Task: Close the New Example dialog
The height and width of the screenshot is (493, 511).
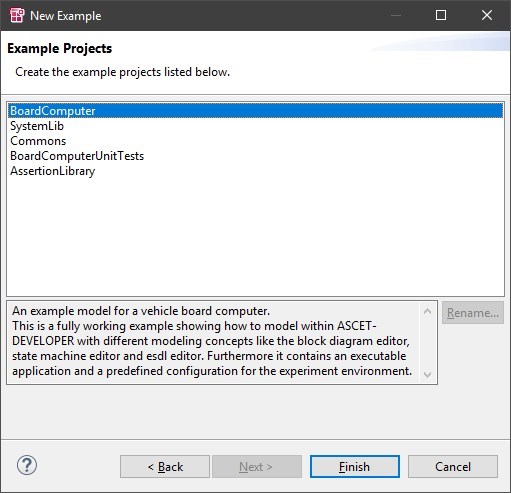Action: coord(487,15)
